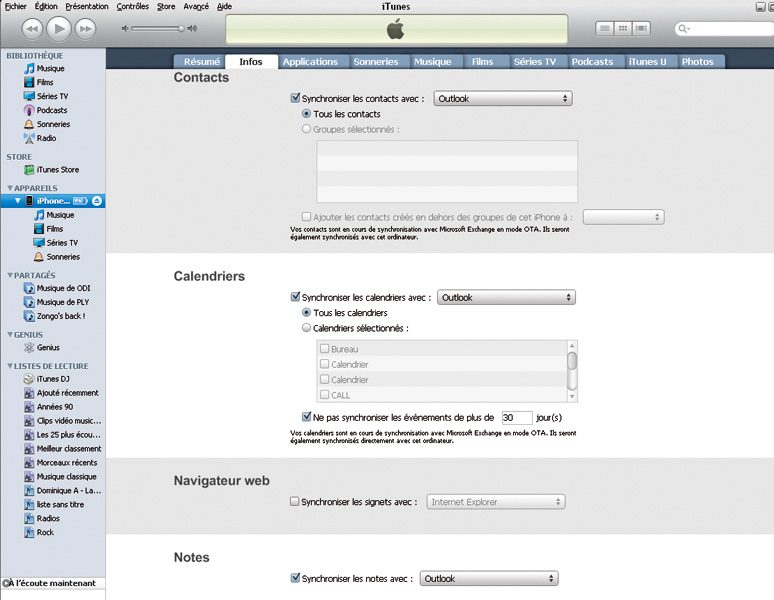Open the notes sync Outlook dropdown
Image resolution: width=774 pixels, height=600 pixels.
pyautogui.click(x=488, y=579)
